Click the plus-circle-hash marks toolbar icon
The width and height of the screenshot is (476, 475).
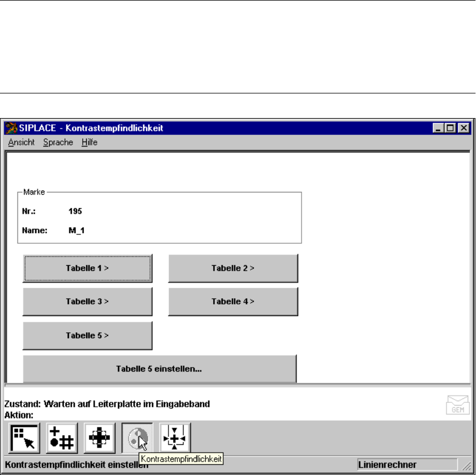click(x=62, y=438)
